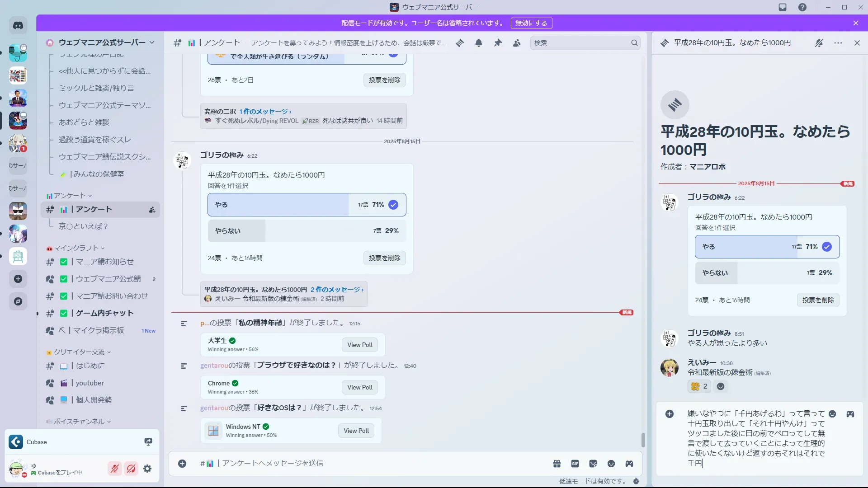Show the member list icon
This screenshot has height=488, width=868.
coord(517,43)
